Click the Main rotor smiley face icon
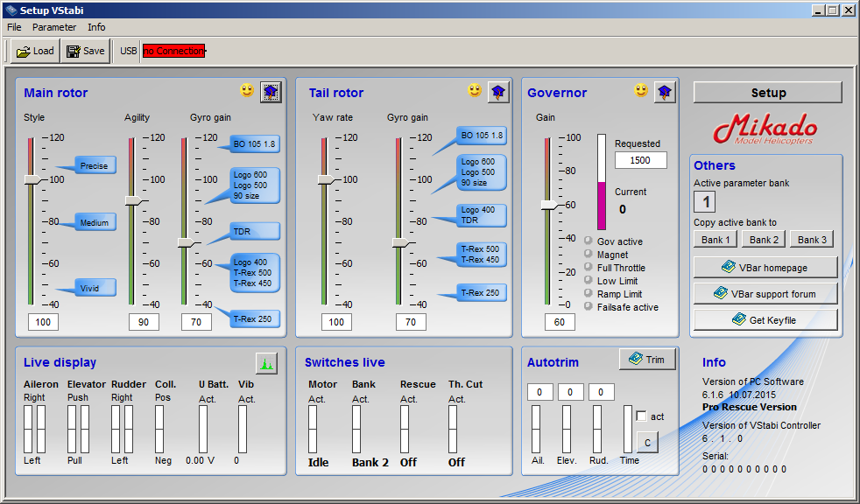Viewport: 860px width, 504px height. [247, 90]
